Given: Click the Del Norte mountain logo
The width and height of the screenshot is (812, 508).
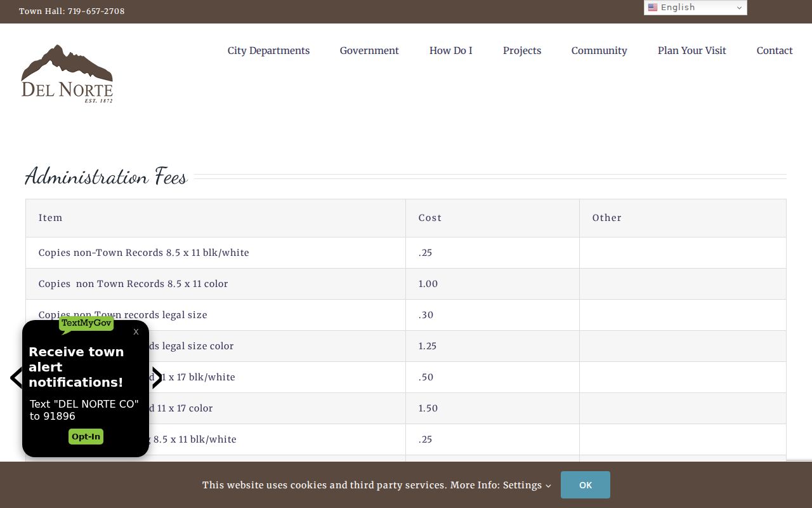Looking at the screenshot, I should tap(67, 74).
